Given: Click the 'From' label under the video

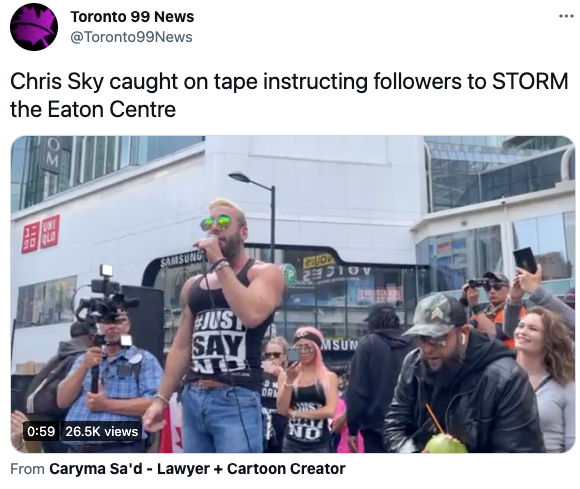Looking at the screenshot, I should [x=27, y=469].
